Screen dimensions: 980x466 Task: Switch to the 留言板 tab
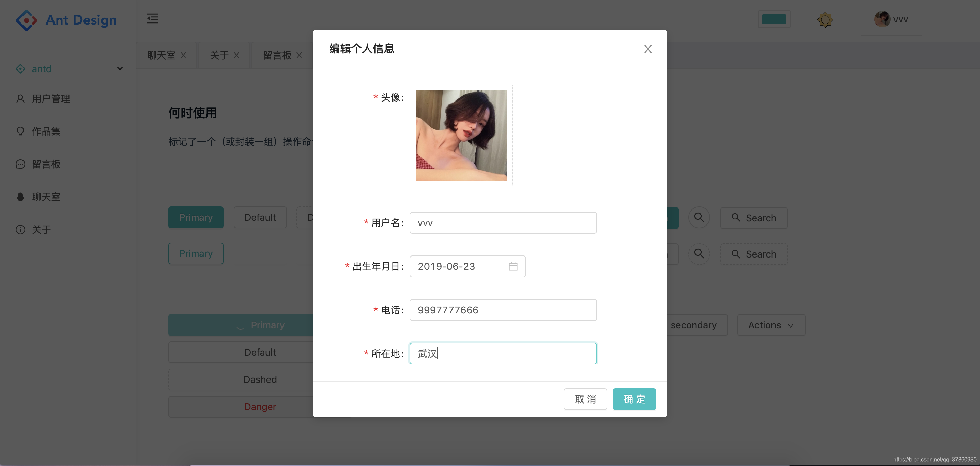(277, 55)
